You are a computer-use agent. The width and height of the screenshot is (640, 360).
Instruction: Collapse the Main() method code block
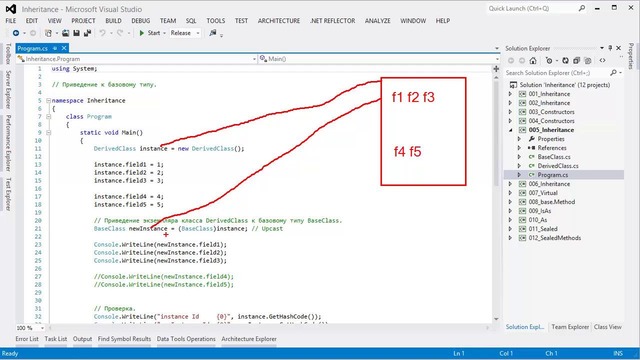pos(48,133)
